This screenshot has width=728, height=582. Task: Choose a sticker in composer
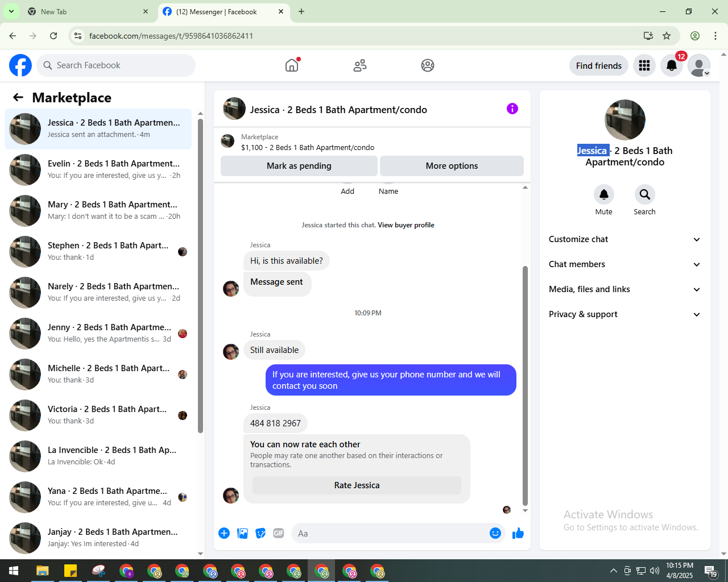pyautogui.click(x=260, y=533)
